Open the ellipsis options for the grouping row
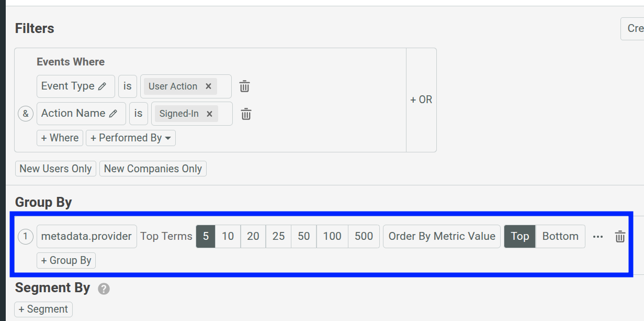Viewport: 644px width, 321px height. point(598,237)
